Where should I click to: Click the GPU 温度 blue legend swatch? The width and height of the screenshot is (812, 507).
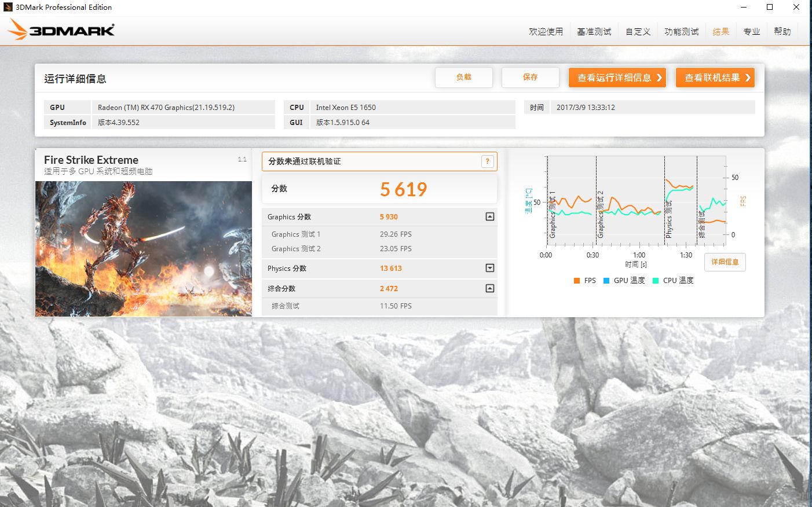(606, 281)
